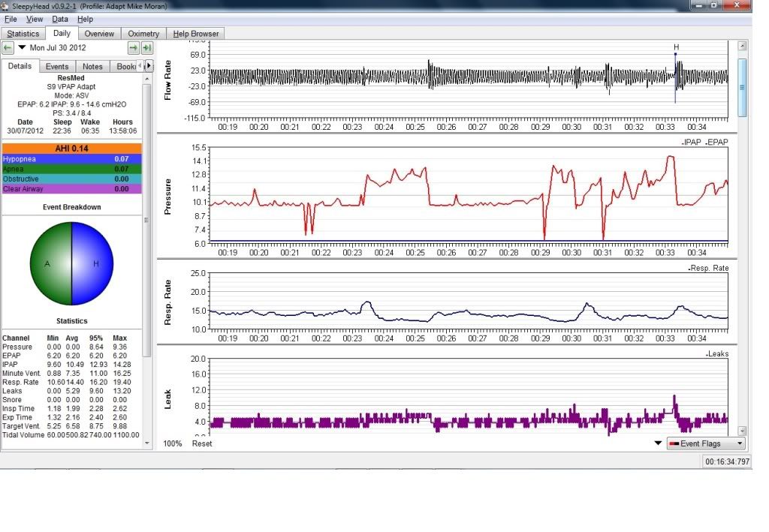Image resolution: width=769 pixels, height=532 pixels.
Task: Click the H event flag above Flow Rate
Action: pos(676,47)
